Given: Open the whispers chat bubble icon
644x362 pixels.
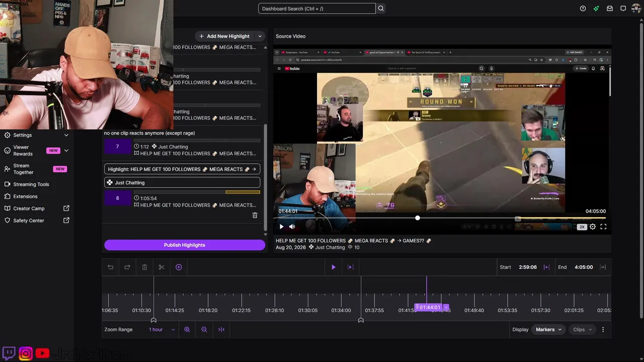Looking at the screenshot, I should (623, 9).
